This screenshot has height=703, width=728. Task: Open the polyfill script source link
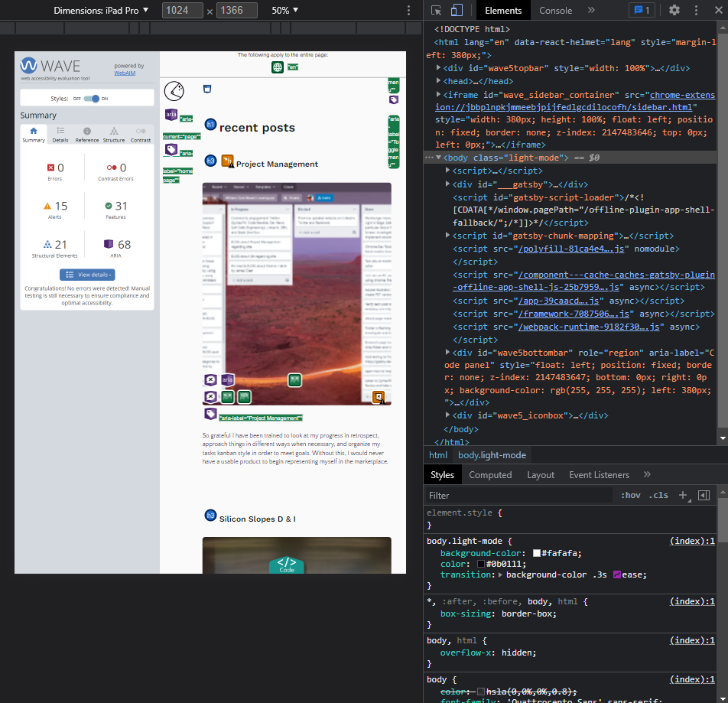(x=571, y=249)
